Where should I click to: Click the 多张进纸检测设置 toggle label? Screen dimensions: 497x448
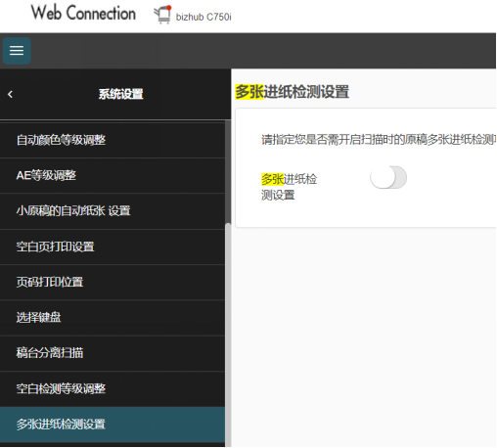pos(289,187)
